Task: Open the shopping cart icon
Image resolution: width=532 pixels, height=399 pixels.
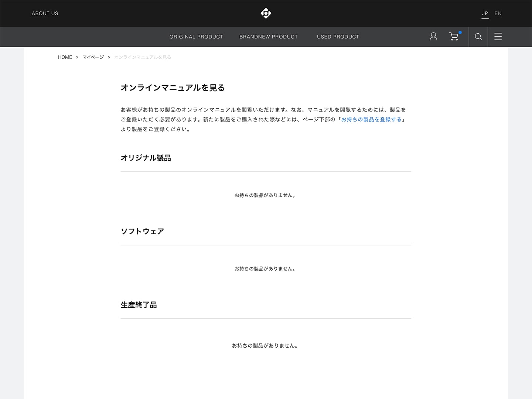Action: click(x=454, y=37)
